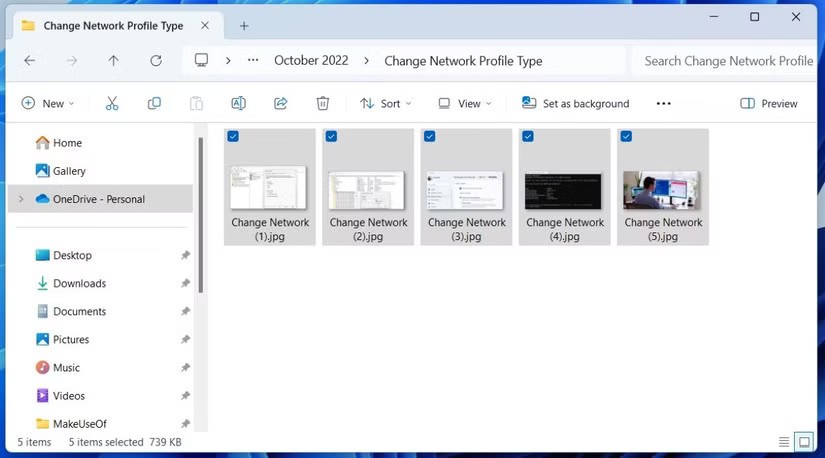This screenshot has width=825, height=458.
Task: Refresh the current folder
Action: click(x=156, y=61)
